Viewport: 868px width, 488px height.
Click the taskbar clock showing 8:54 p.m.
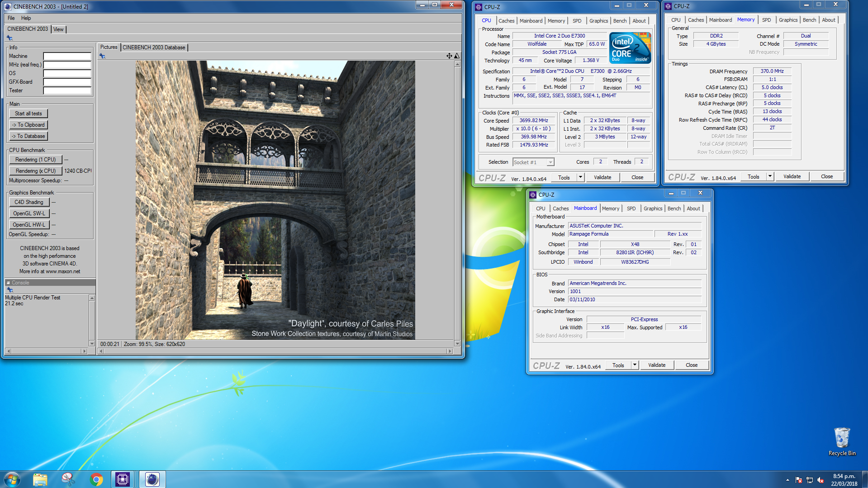(844, 480)
